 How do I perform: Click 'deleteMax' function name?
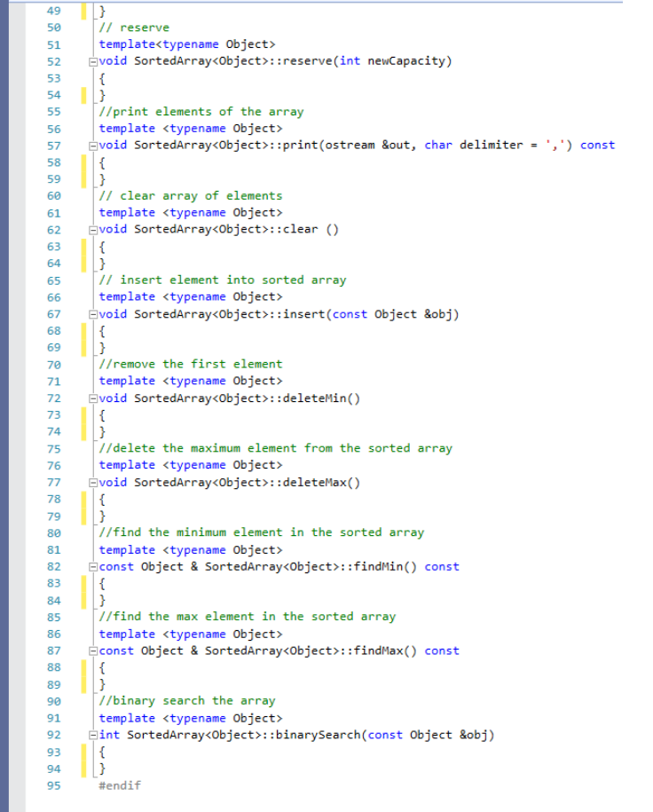pyautogui.click(x=314, y=483)
